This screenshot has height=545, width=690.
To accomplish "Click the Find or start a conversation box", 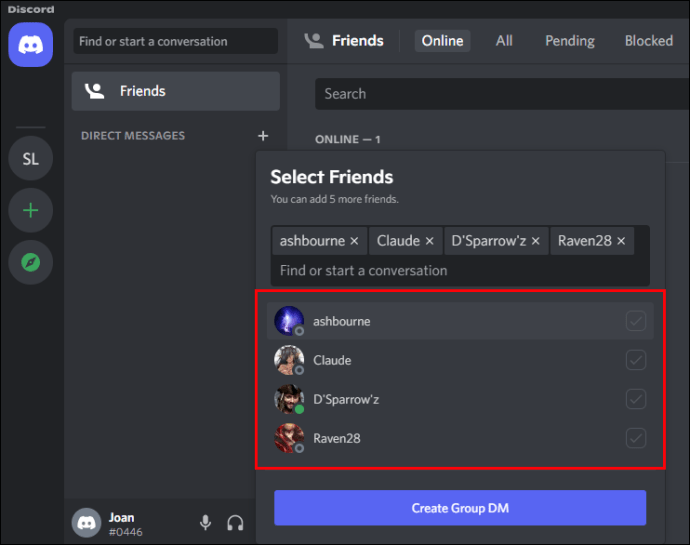I will (x=176, y=41).
